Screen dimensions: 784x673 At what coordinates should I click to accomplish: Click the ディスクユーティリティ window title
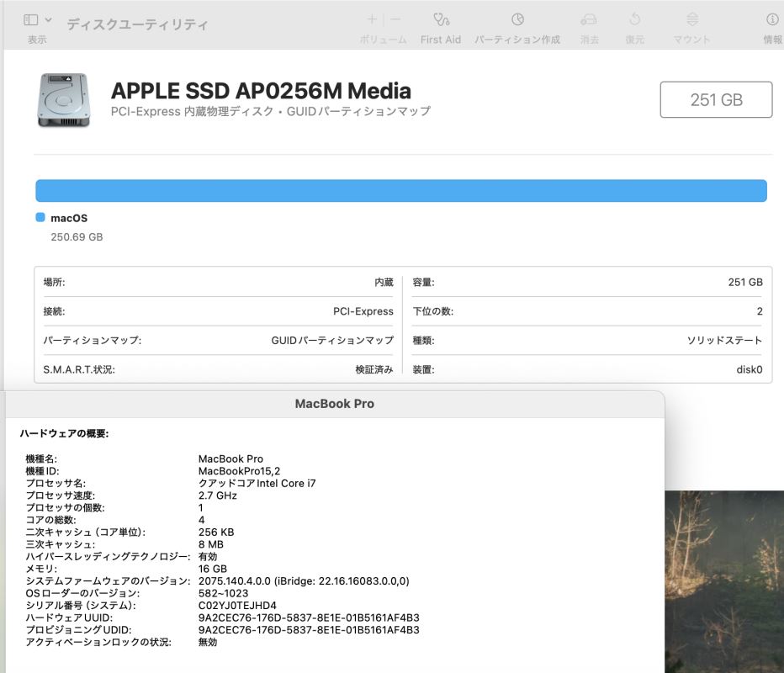pos(137,24)
